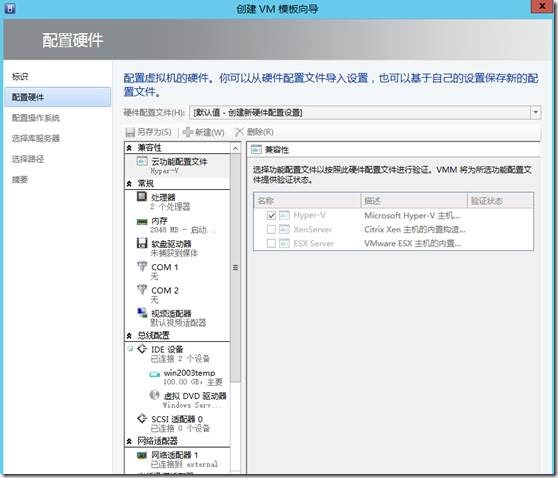Select '软盘驱动器' label
The width and height of the screenshot is (558, 478).
point(172,244)
